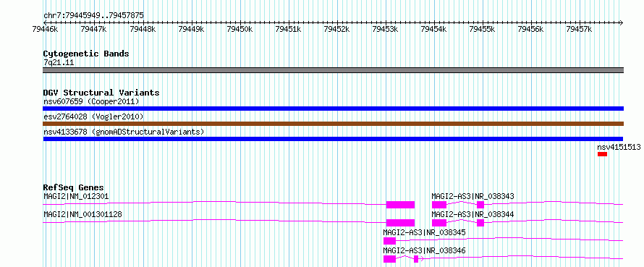Viewport: 644px width, 267px height.
Task: Click the chr7:79445949..79457875 coordinate label
Action: click(x=93, y=16)
